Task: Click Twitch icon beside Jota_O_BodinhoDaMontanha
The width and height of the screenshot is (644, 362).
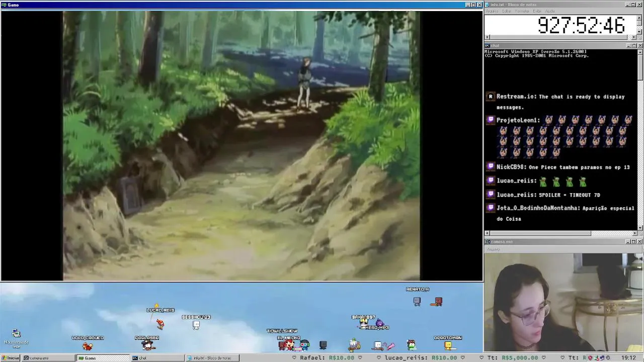Action: [491, 208]
